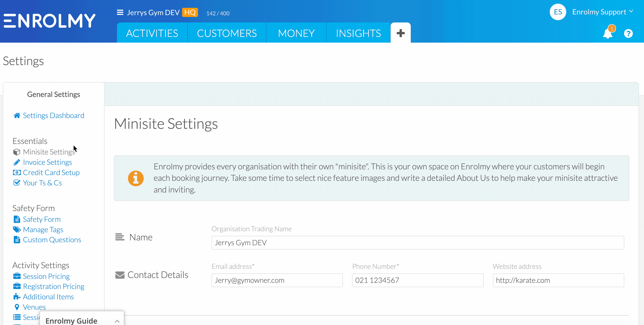
Task: Open Credit Card Setup link
Action: [51, 173]
